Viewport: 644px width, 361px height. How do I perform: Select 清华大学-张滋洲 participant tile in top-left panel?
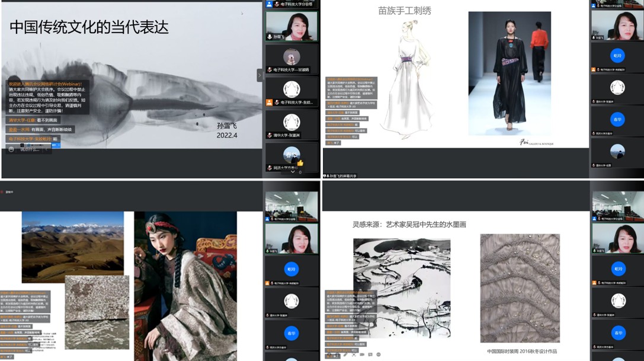(291, 125)
